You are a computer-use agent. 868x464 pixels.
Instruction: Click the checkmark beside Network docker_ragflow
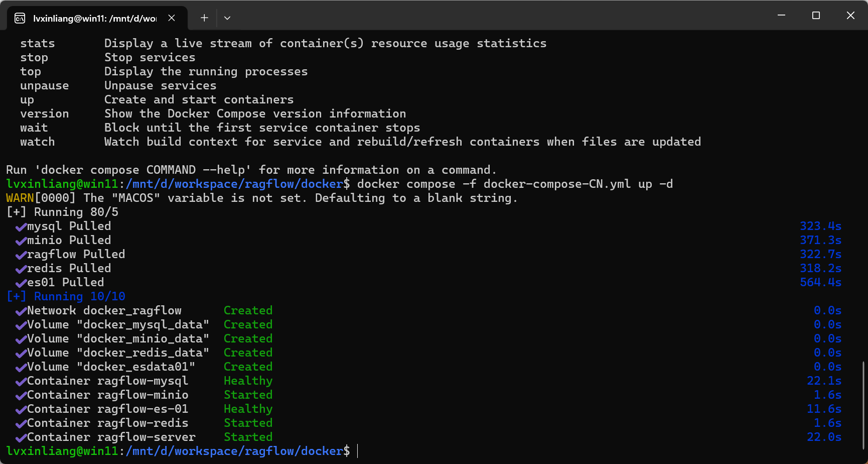point(21,311)
